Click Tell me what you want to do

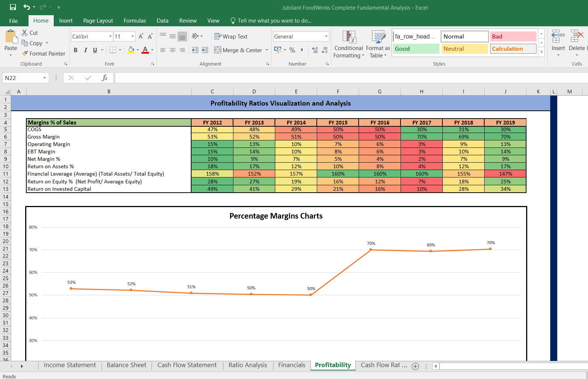(x=270, y=21)
